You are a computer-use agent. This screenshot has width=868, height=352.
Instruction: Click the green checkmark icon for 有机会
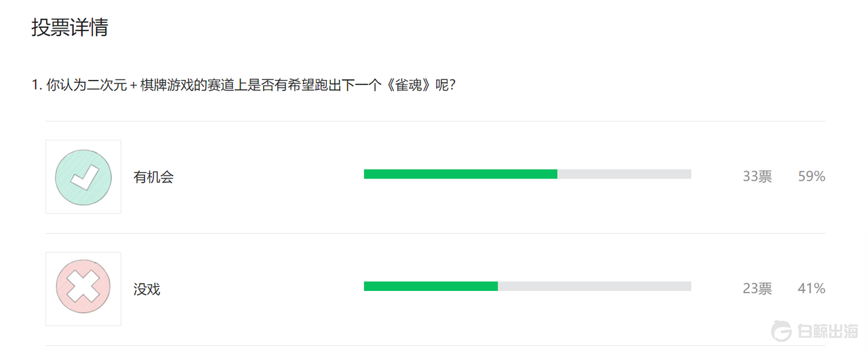click(83, 176)
